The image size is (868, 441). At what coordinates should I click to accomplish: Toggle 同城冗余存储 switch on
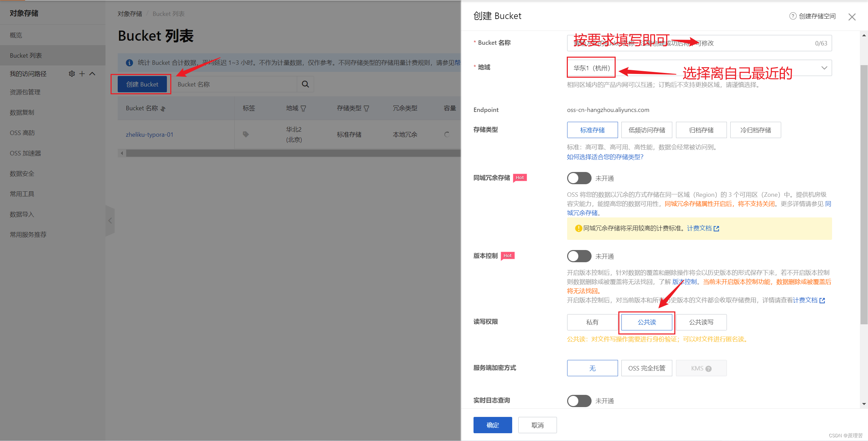coord(579,178)
